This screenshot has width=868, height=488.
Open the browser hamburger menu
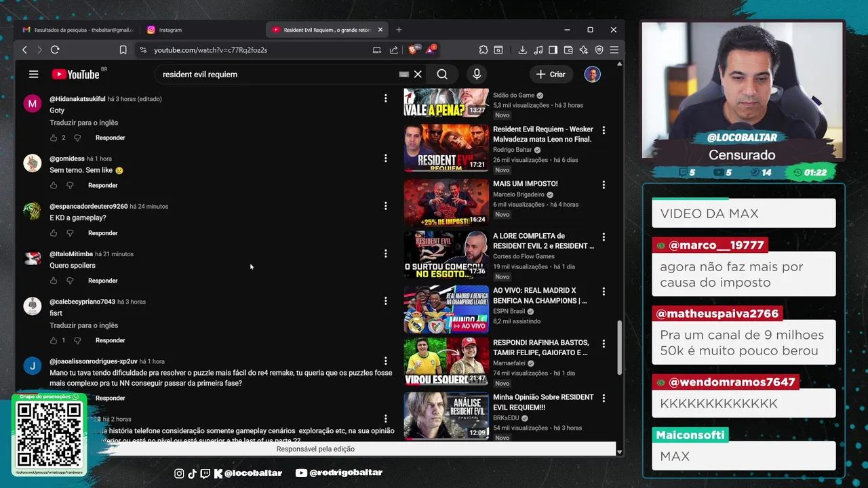pyautogui.click(x=614, y=49)
